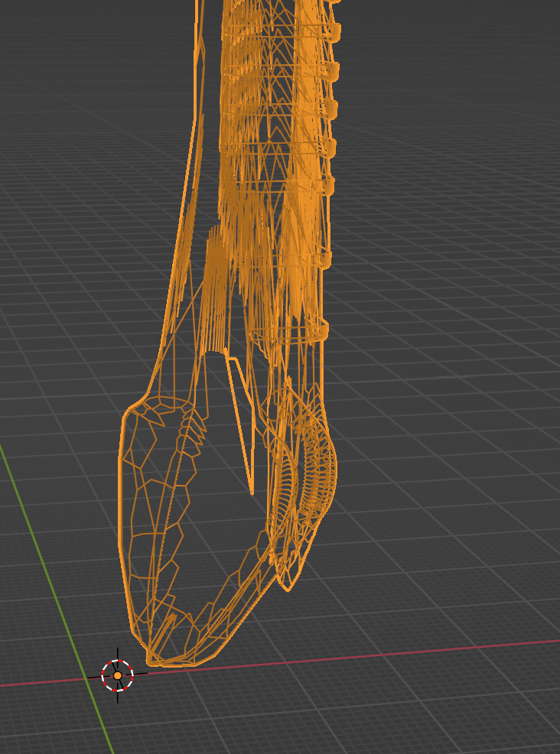Click the lowest notch on the column's right side

pyautogui.click(x=323, y=329)
